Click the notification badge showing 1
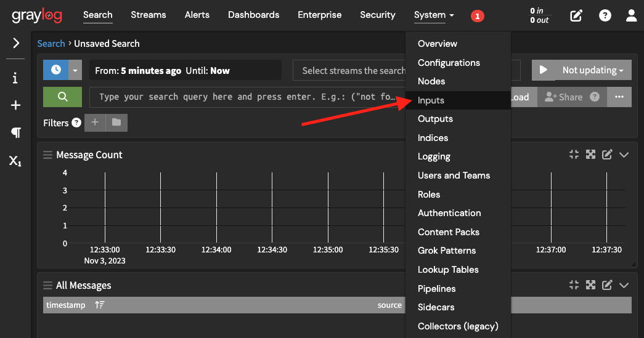This screenshot has height=338, width=644. [477, 16]
